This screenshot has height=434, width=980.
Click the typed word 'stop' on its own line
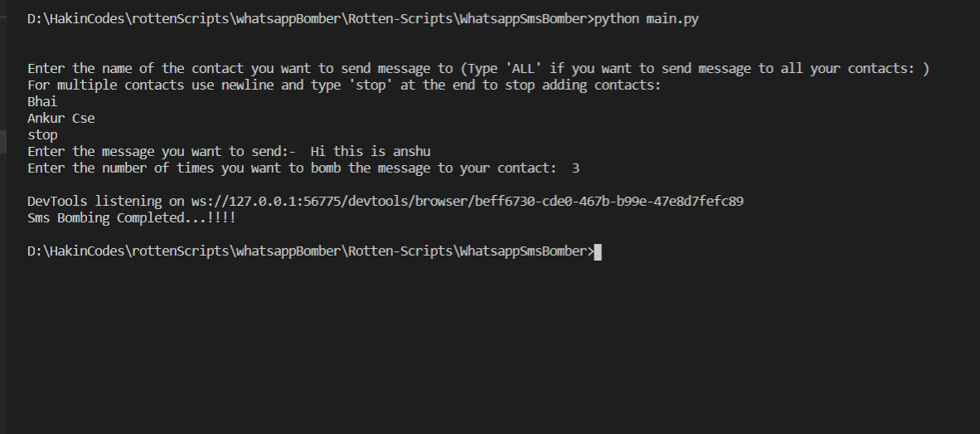(x=42, y=135)
